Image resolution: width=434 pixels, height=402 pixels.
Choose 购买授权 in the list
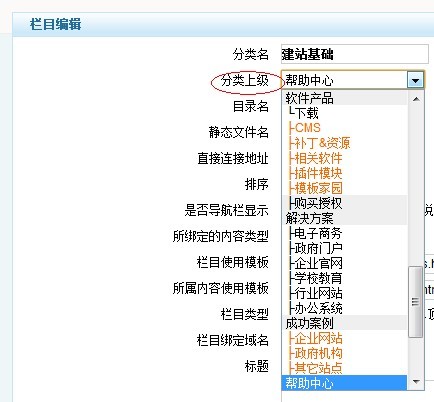[x=345, y=203]
